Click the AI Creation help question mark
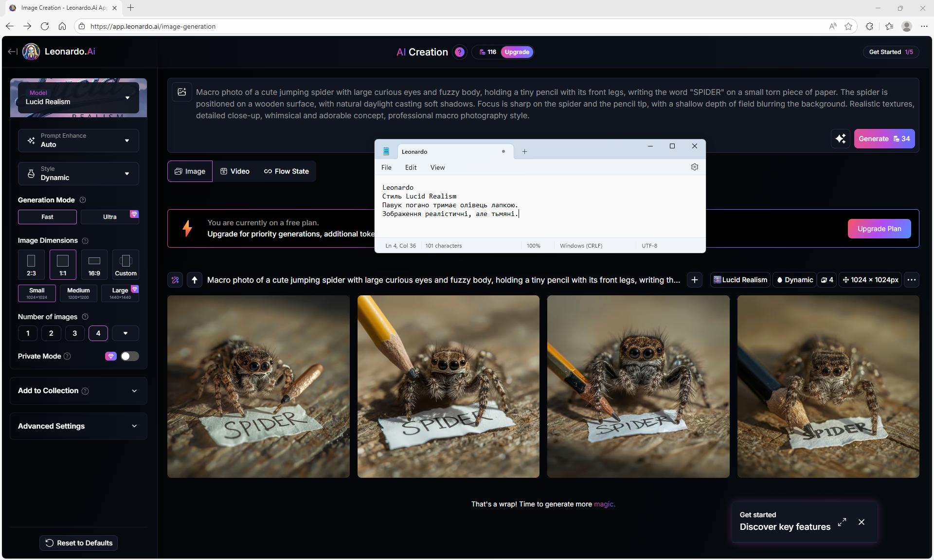This screenshot has height=560, width=934. [459, 52]
